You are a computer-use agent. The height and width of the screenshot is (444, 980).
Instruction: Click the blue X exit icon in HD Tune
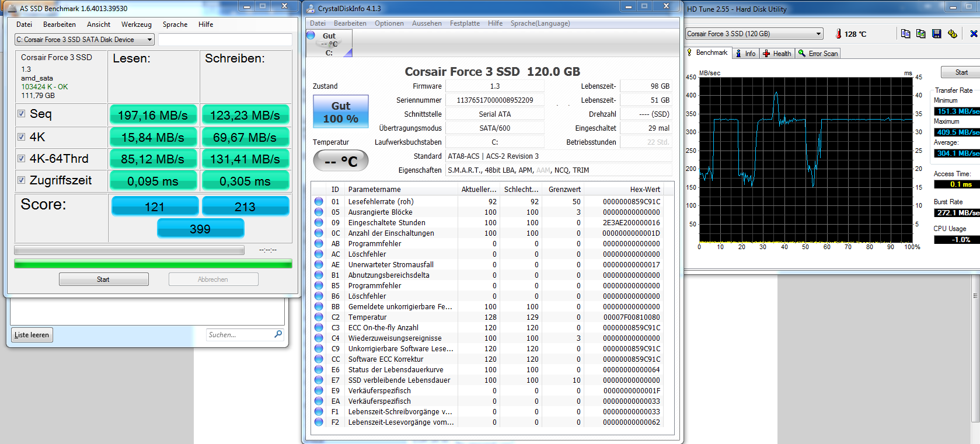point(974,34)
